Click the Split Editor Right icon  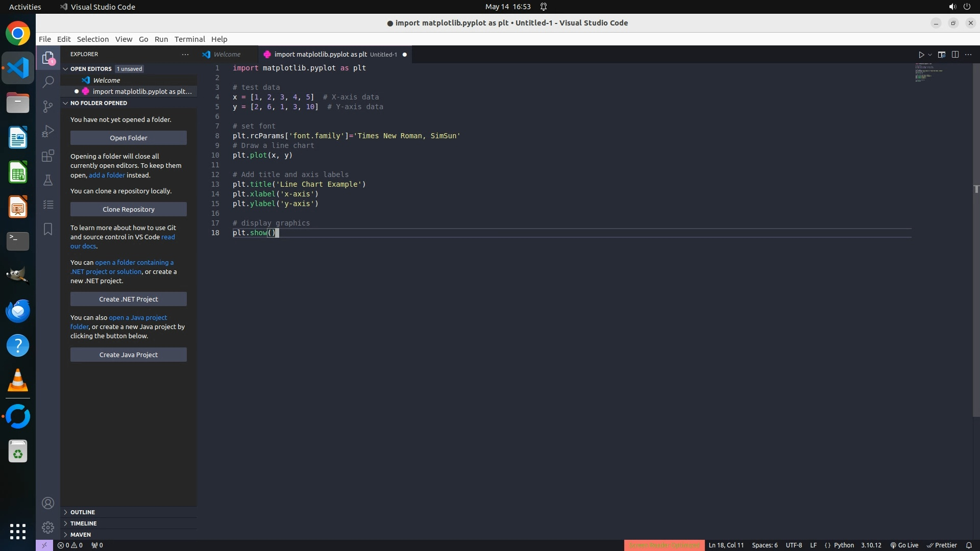coord(955,55)
